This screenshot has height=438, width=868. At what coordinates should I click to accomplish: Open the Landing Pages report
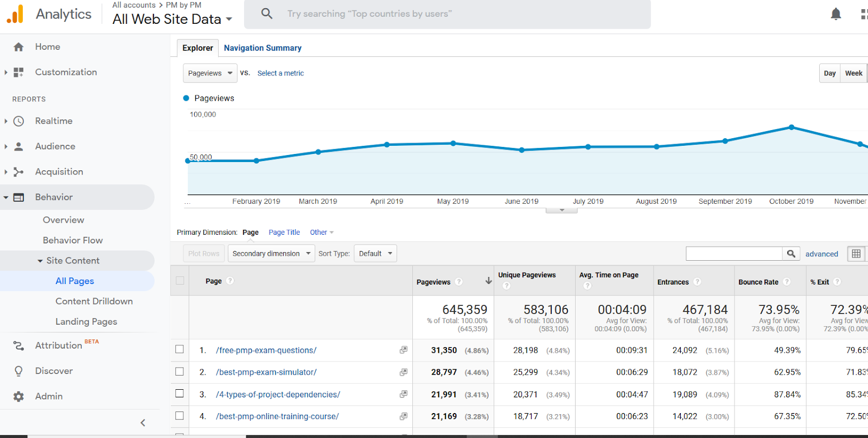tap(86, 321)
